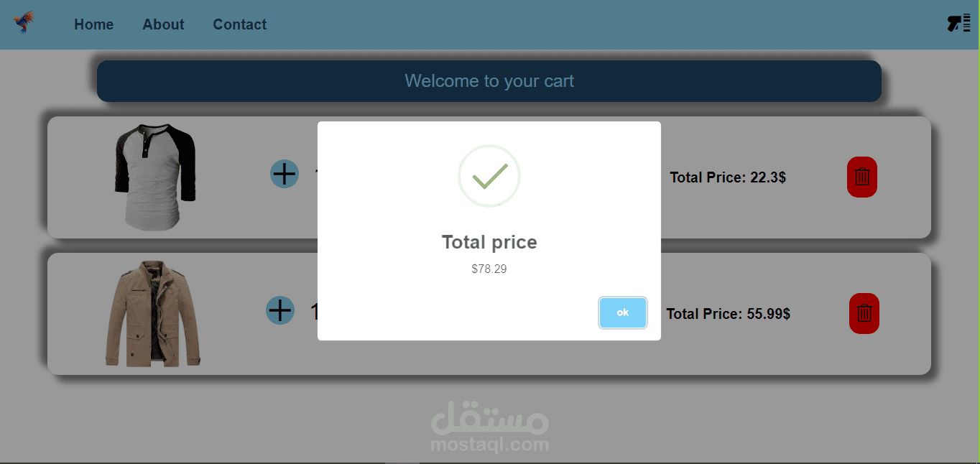980x464 pixels.
Task: Click the jacket quantity number beside plus
Action: point(314,312)
